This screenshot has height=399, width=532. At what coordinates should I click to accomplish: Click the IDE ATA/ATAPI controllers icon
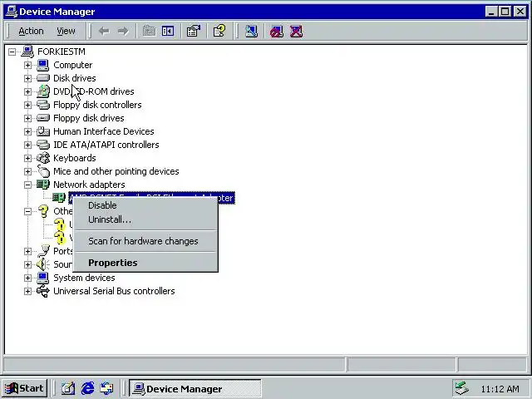(x=42, y=145)
